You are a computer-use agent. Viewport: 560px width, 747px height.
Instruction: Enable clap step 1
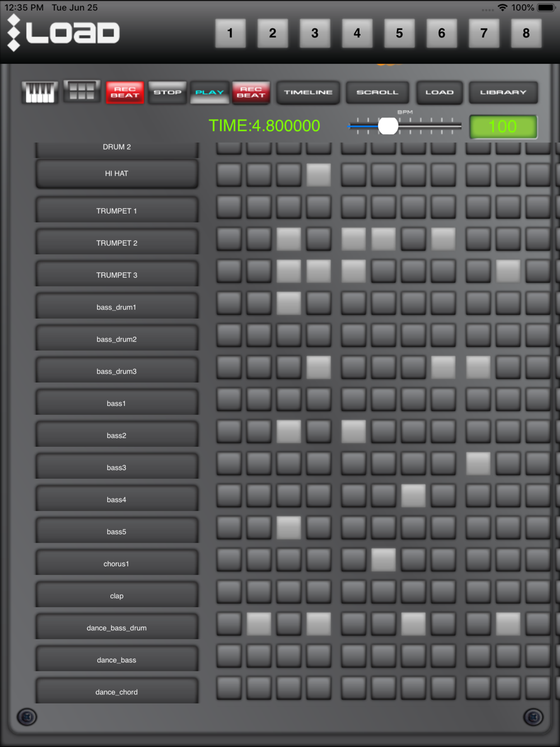point(229,592)
